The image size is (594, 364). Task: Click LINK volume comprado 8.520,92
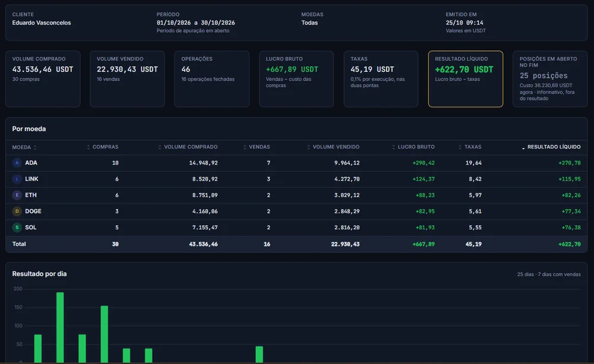pos(205,179)
